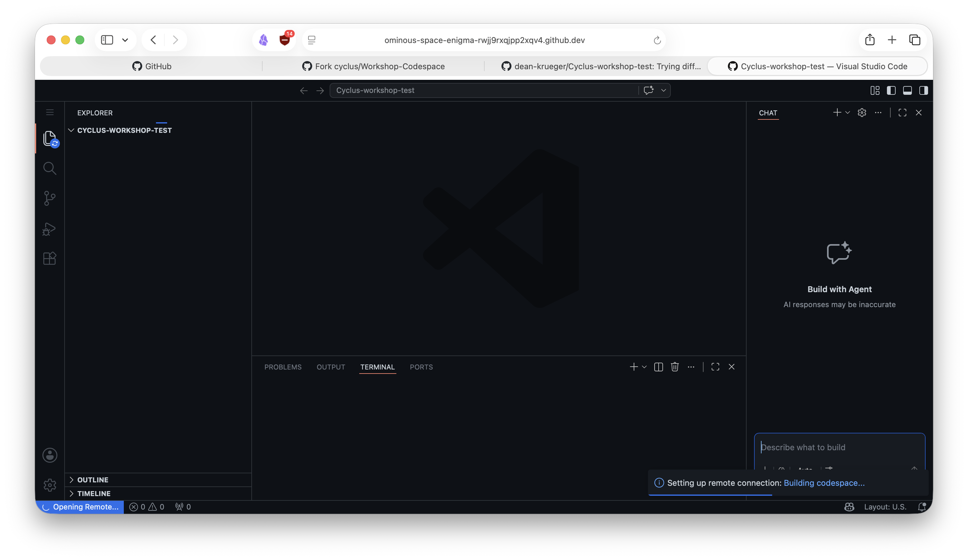Viewport: 968px width, 560px height.
Task: Open the Manage gear in activity bar
Action: (x=50, y=485)
